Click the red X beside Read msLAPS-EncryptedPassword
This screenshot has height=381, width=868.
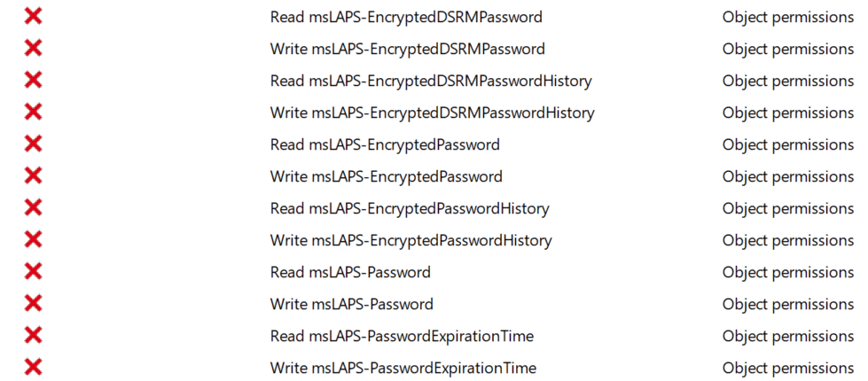(33, 144)
